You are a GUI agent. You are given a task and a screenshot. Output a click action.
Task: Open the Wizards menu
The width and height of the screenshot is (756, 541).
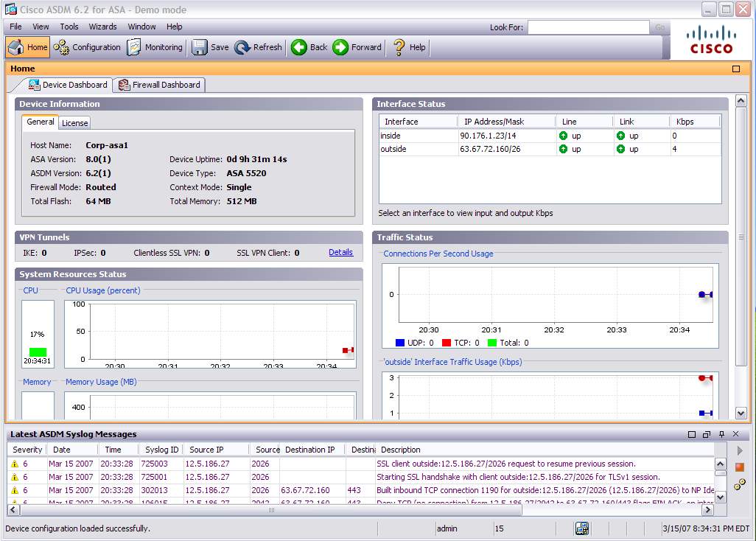pos(102,27)
